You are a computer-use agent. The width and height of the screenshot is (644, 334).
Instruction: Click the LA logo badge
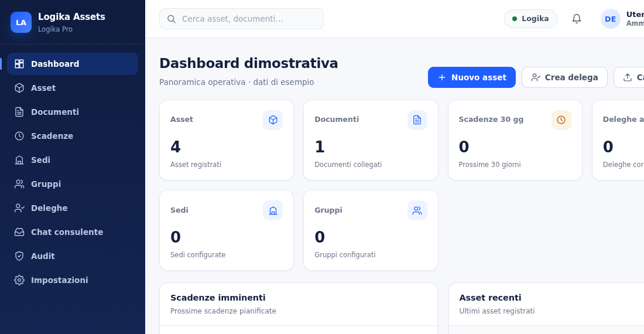click(21, 22)
